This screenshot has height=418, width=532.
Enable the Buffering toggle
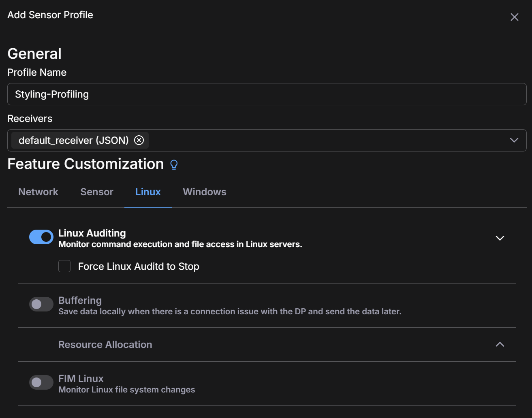pyautogui.click(x=41, y=304)
